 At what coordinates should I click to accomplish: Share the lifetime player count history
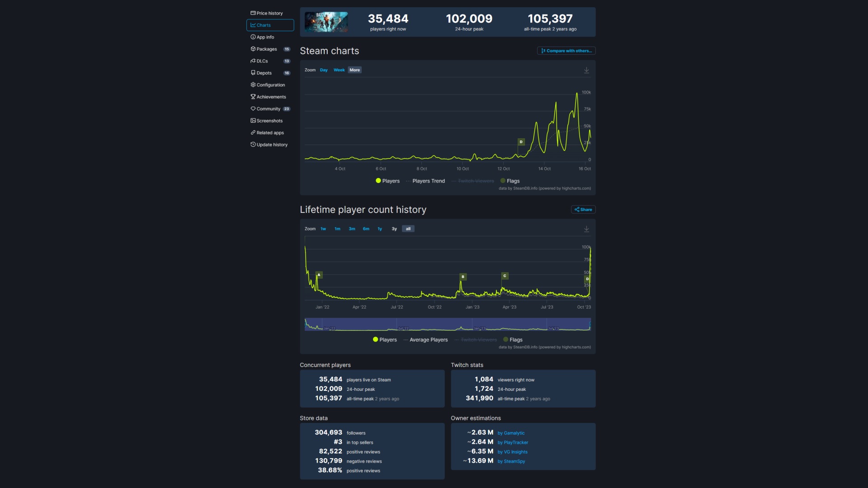pos(583,209)
